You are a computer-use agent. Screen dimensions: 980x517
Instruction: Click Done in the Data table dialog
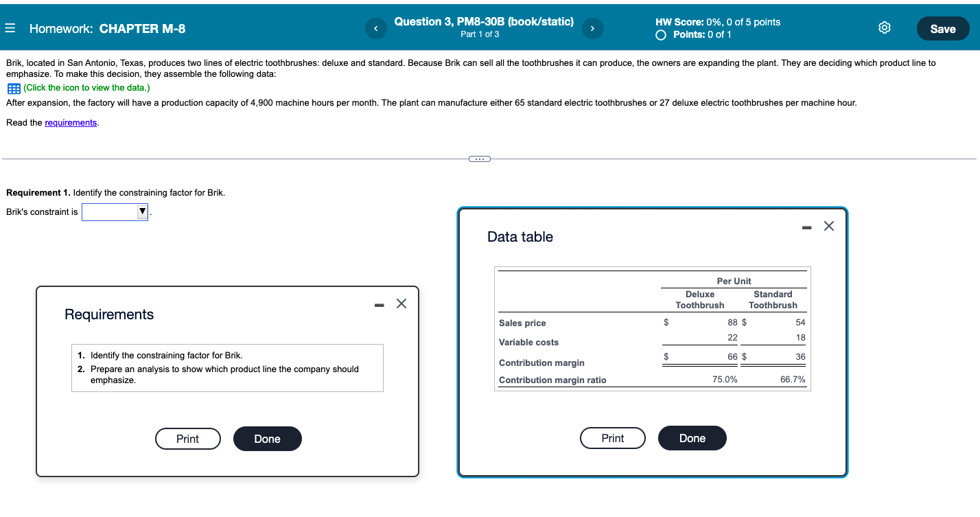click(x=692, y=438)
